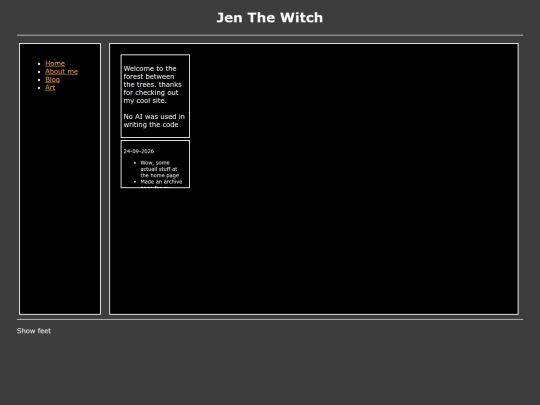Click the Jen The Witch heading
Viewport: 540px width, 405px height.
pos(270,18)
